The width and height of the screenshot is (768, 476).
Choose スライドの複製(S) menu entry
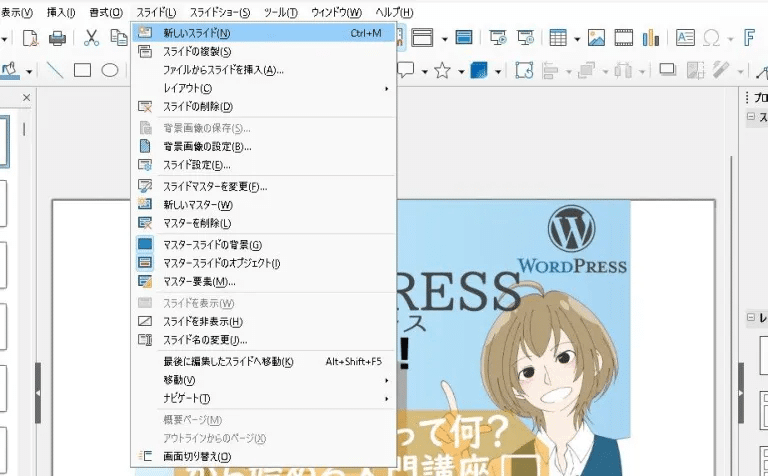tap(265, 51)
